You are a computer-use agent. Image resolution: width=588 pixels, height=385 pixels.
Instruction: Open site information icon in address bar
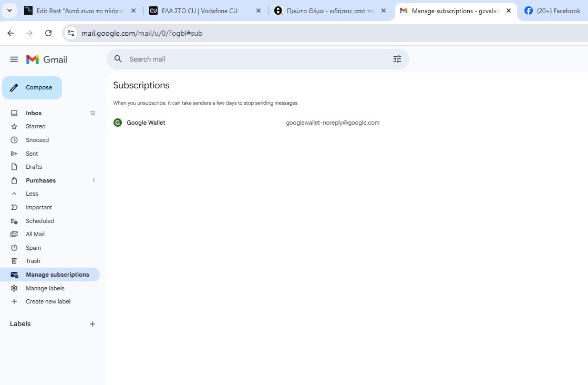(x=71, y=33)
